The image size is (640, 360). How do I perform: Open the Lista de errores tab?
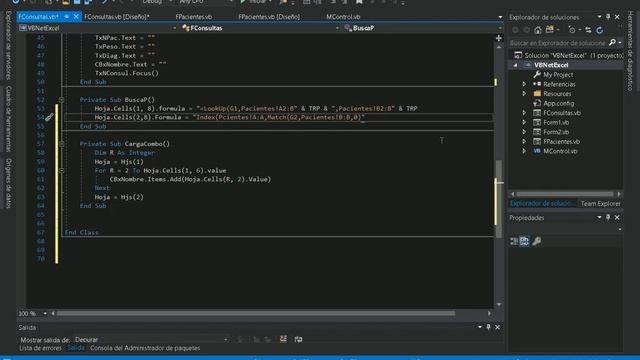tap(40, 348)
